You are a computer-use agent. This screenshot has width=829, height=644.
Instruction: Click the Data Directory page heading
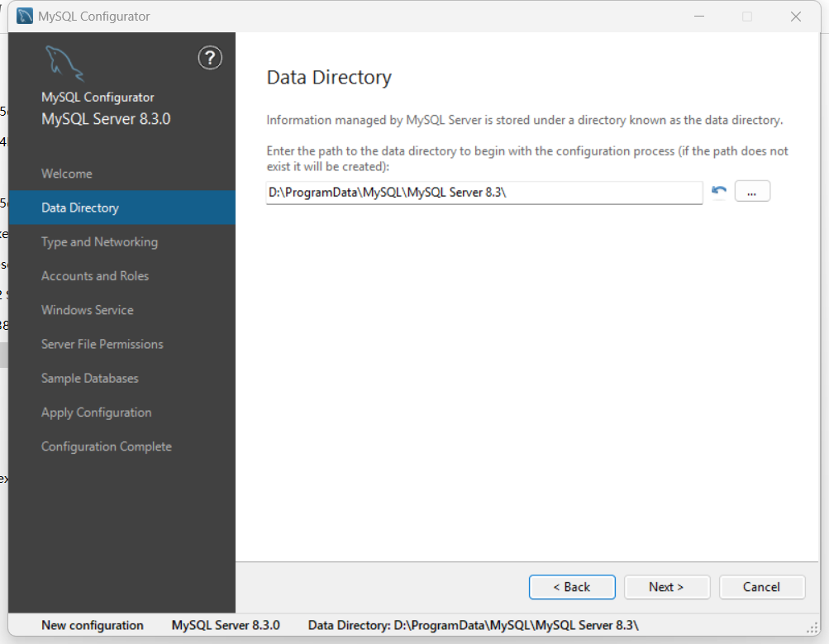[329, 78]
